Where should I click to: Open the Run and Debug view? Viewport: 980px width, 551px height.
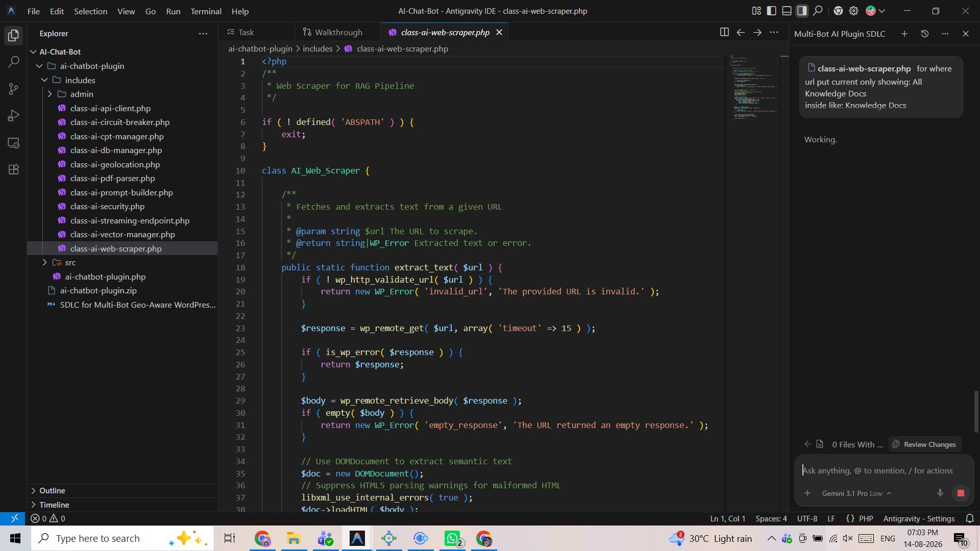point(14,116)
